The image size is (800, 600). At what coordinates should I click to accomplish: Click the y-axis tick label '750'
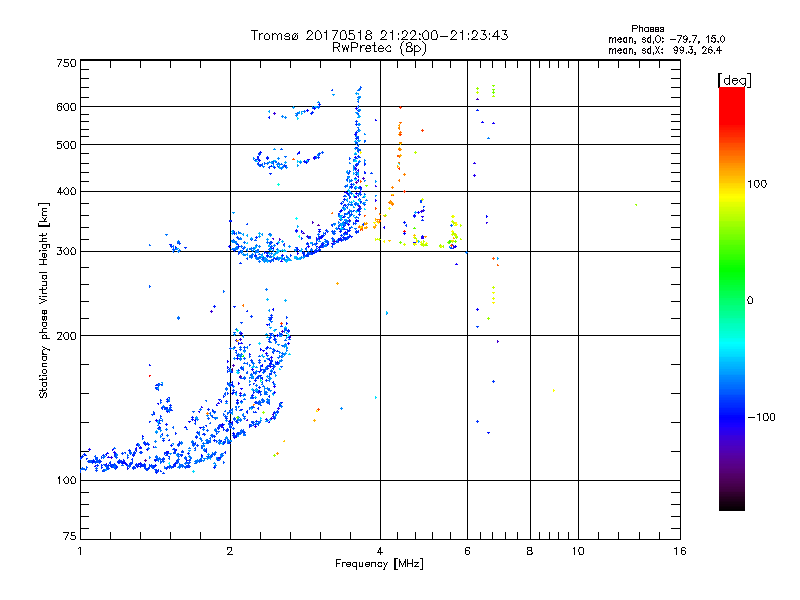tap(66, 63)
